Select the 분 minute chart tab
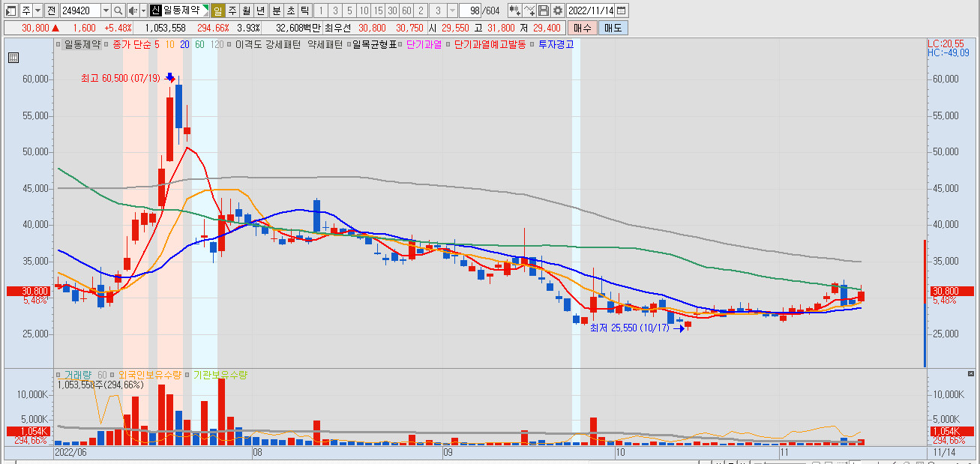 click(276, 10)
